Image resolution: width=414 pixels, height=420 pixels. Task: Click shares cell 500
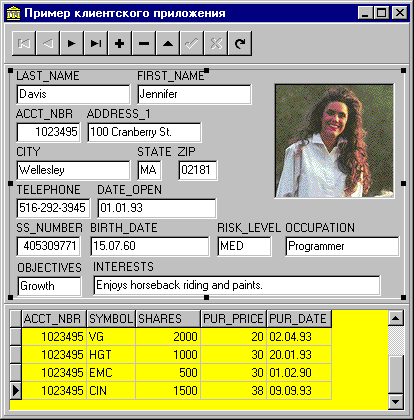(168, 373)
